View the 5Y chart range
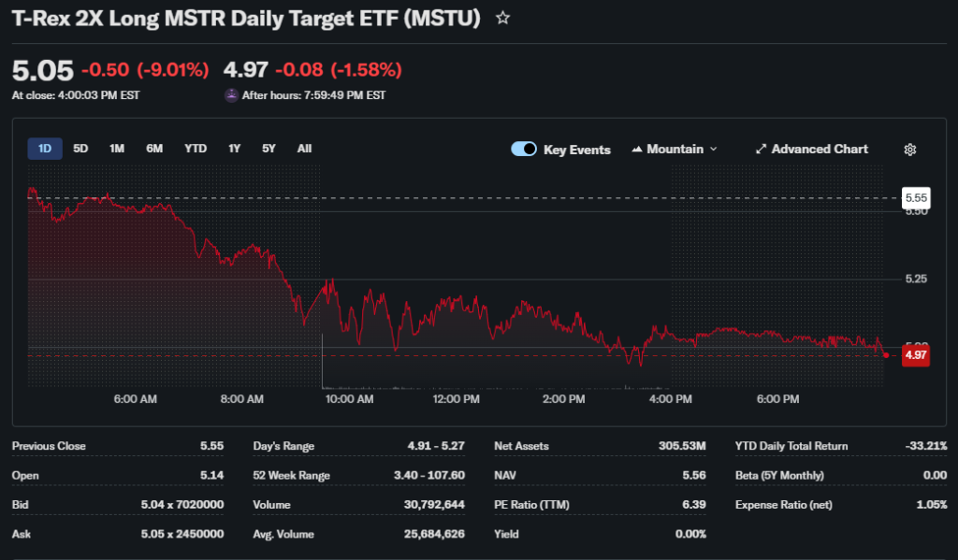Image resolution: width=958 pixels, height=560 pixels. [269, 149]
